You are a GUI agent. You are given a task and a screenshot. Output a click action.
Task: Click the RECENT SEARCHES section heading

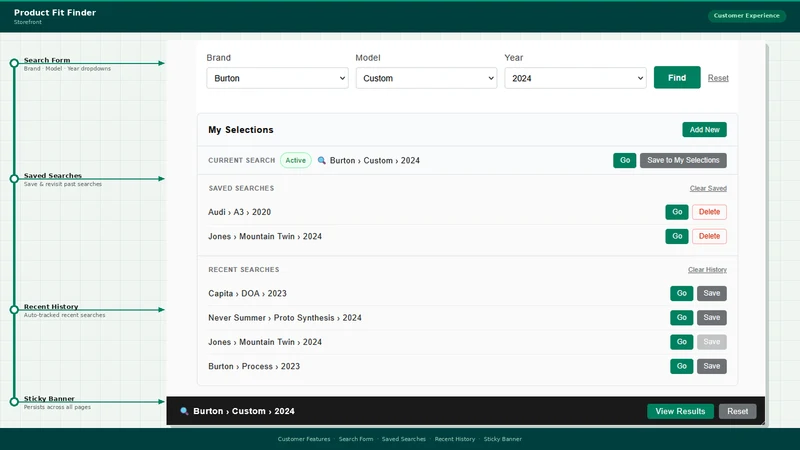[244, 269]
